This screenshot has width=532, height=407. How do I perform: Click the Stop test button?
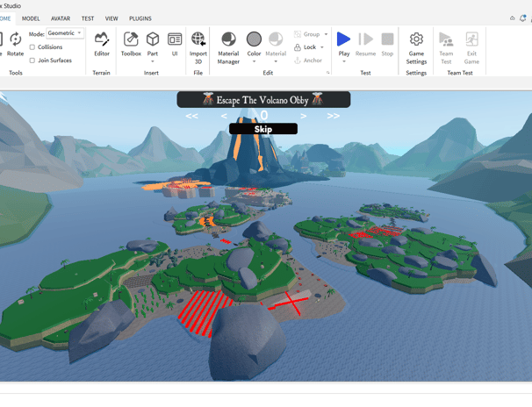(x=387, y=44)
